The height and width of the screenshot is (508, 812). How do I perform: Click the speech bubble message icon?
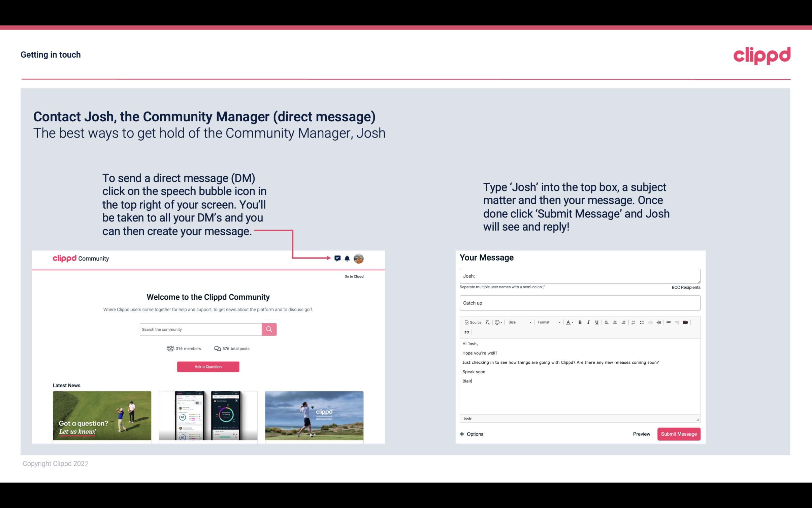point(338,258)
